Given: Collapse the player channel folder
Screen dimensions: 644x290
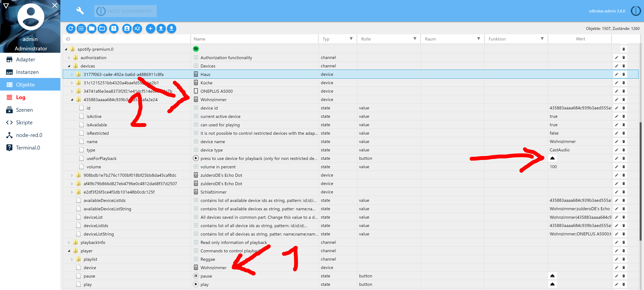Looking at the screenshot, I should (69, 251).
